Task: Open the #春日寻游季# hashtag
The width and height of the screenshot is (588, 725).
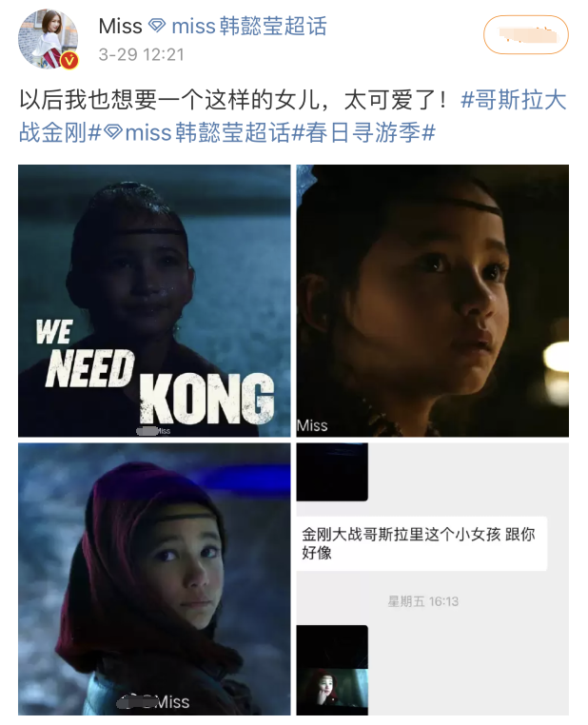Action: 364,132
